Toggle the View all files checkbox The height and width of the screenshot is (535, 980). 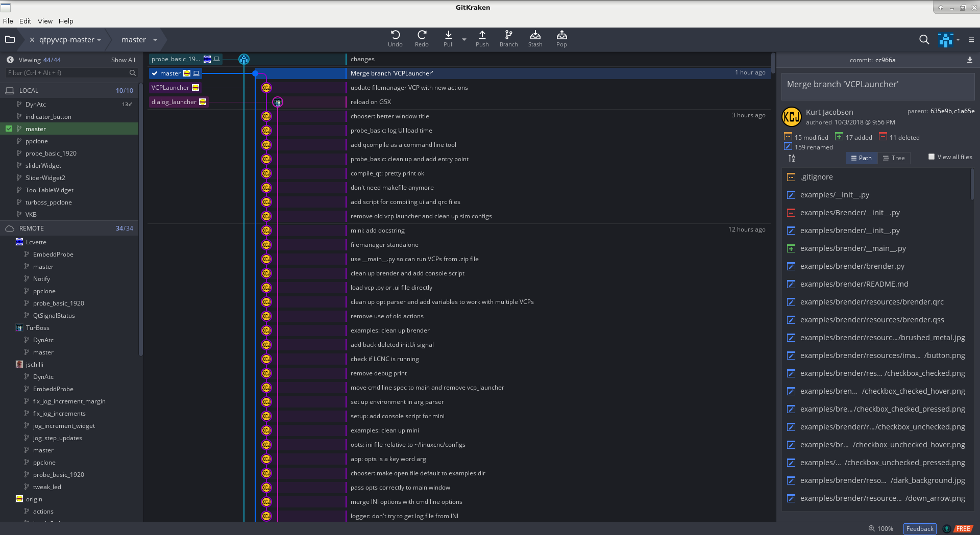pyautogui.click(x=932, y=157)
